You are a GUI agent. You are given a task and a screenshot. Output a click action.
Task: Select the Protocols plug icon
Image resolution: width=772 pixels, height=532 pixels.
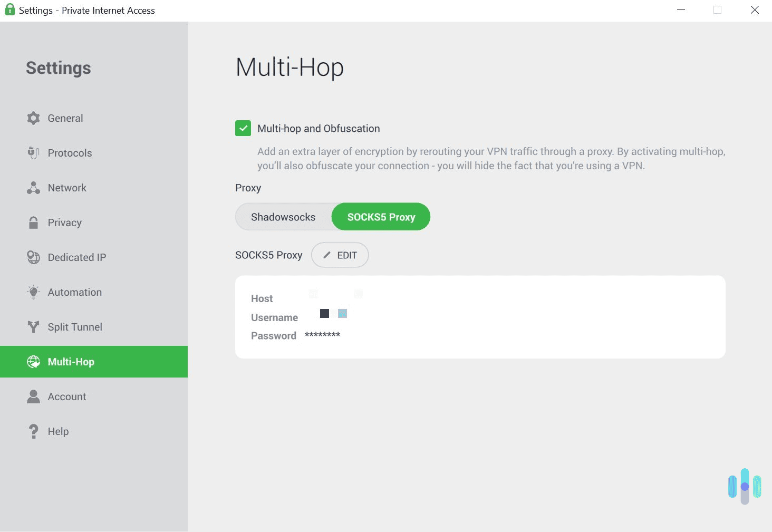pos(33,153)
